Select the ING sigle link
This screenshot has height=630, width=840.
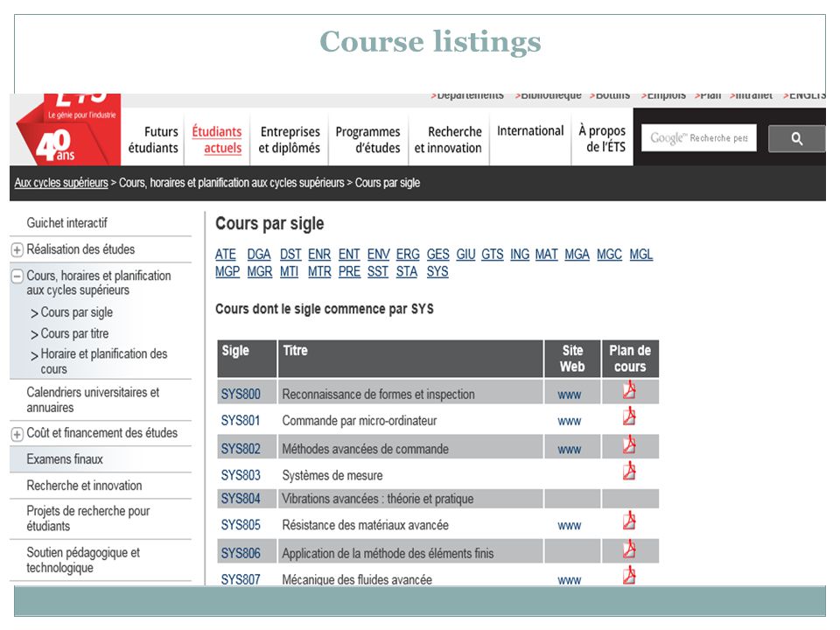click(x=520, y=254)
